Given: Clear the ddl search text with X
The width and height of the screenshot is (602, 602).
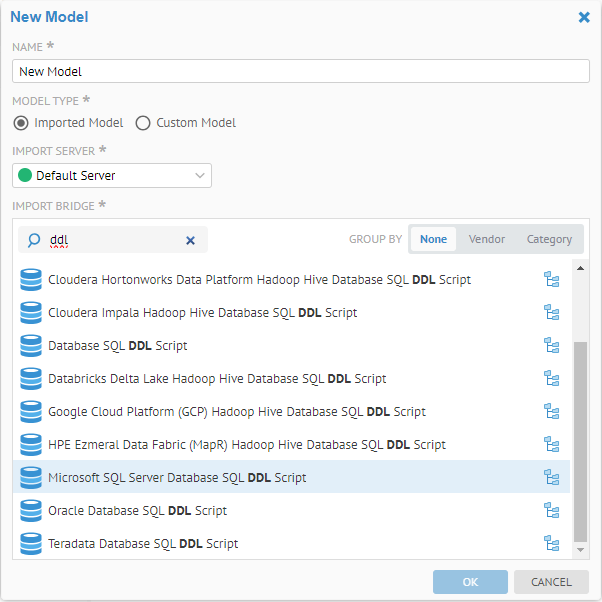Looking at the screenshot, I should [191, 240].
